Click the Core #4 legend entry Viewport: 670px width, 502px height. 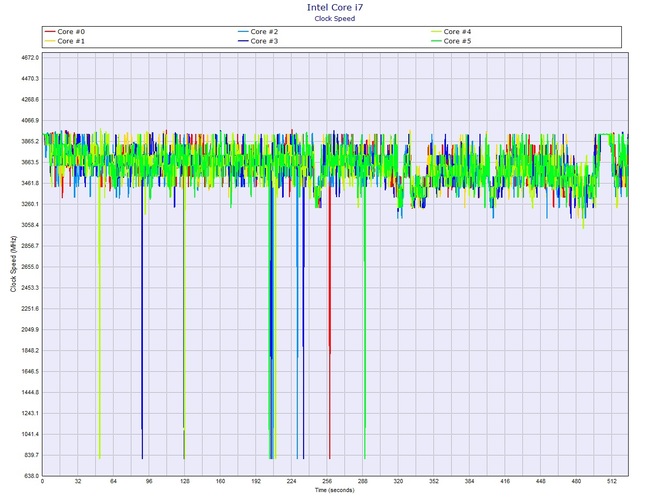pyautogui.click(x=451, y=32)
